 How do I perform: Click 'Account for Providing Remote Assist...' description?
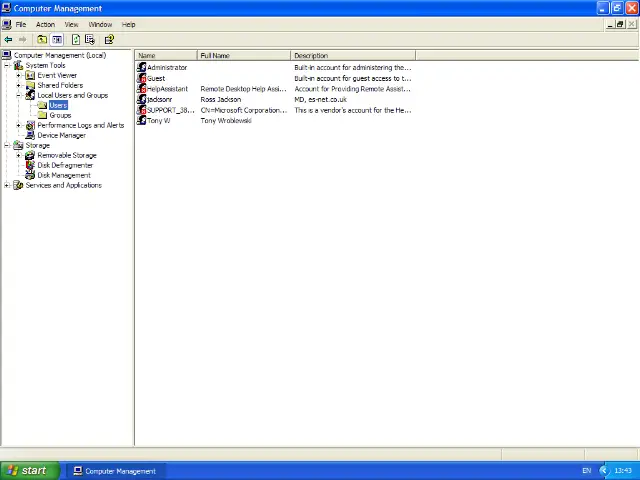coord(353,89)
